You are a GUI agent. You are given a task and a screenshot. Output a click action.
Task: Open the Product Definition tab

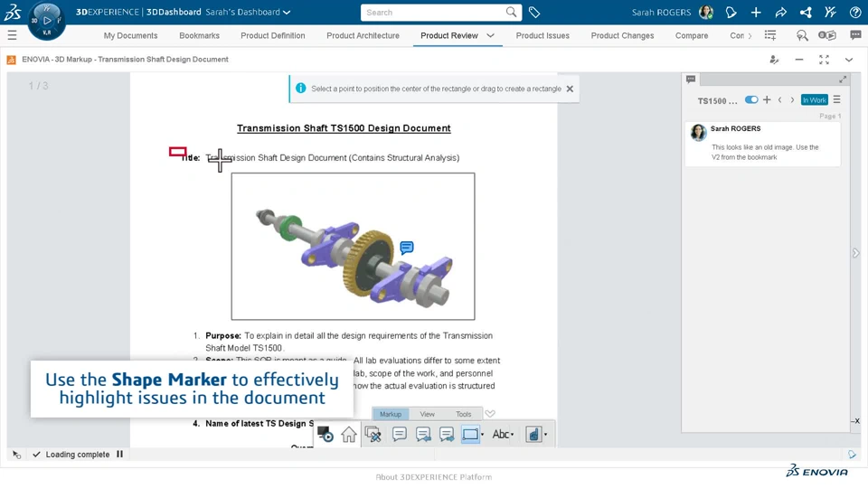click(273, 35)
